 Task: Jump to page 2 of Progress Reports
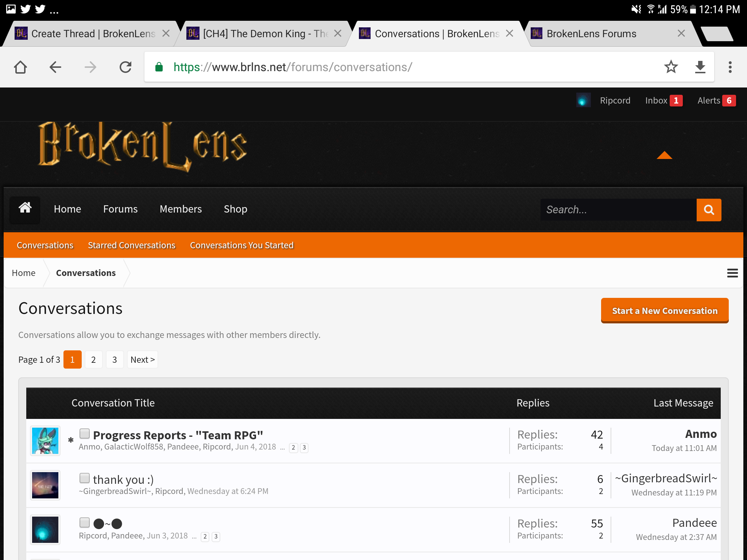point(293,448)
